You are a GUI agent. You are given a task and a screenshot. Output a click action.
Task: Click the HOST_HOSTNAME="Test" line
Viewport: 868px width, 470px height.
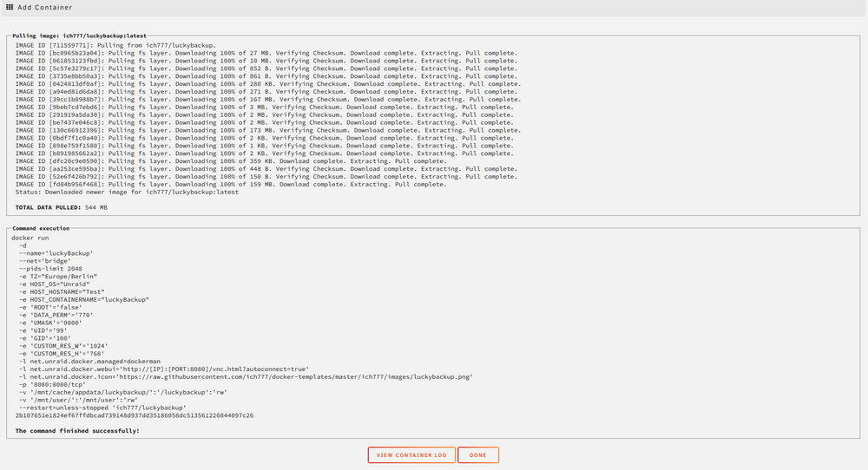pyautogui.click(x=62, y=292)
